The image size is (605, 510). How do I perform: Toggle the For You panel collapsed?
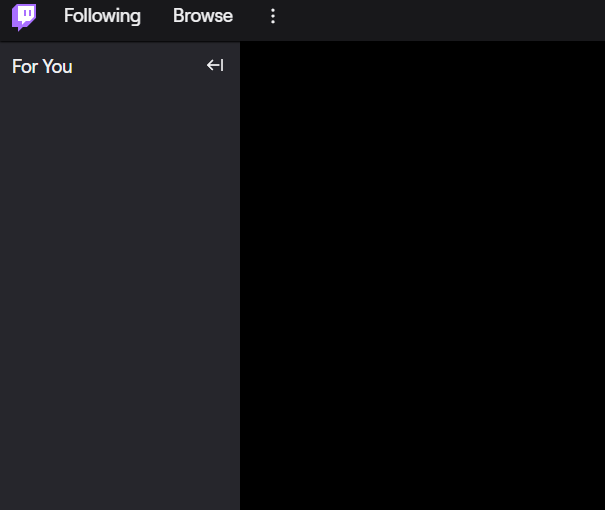pos(215,65)
